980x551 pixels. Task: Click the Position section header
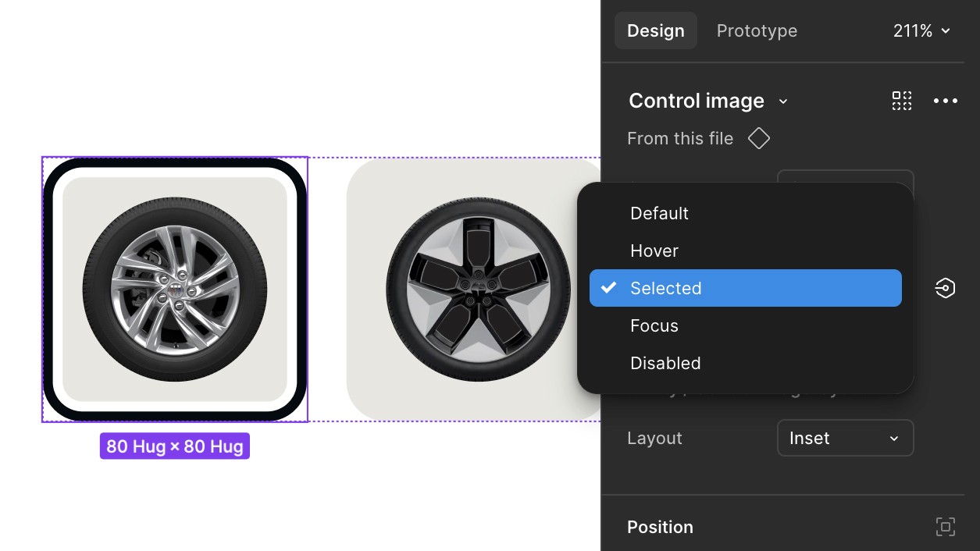pyautogui.click(x=660, y=527)
